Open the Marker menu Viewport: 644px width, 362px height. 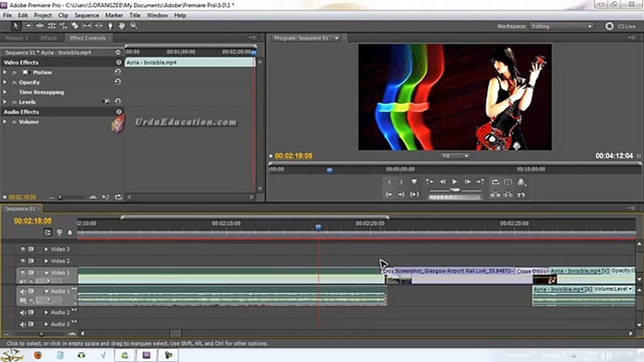pos(114,15)
